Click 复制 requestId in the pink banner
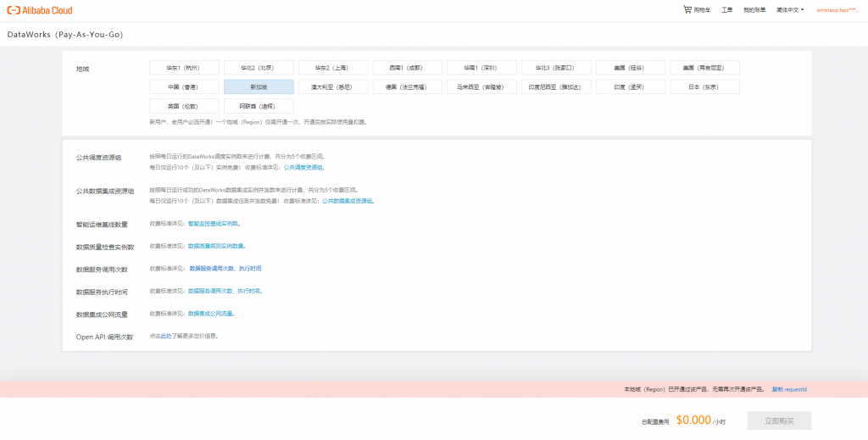This screenshot has height=440, width=868. [x=789, y=389]
